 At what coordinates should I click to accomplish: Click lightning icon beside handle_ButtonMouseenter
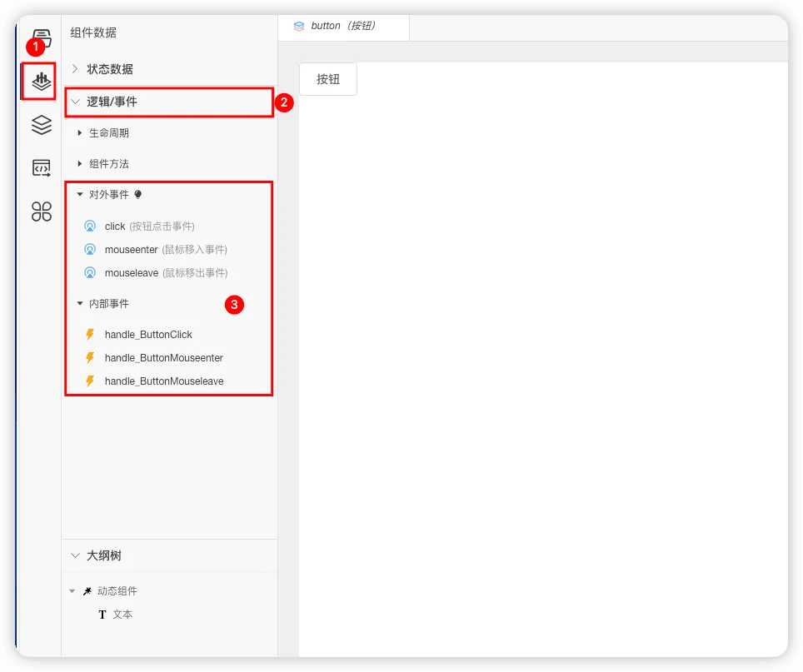[x=90, y=358]
